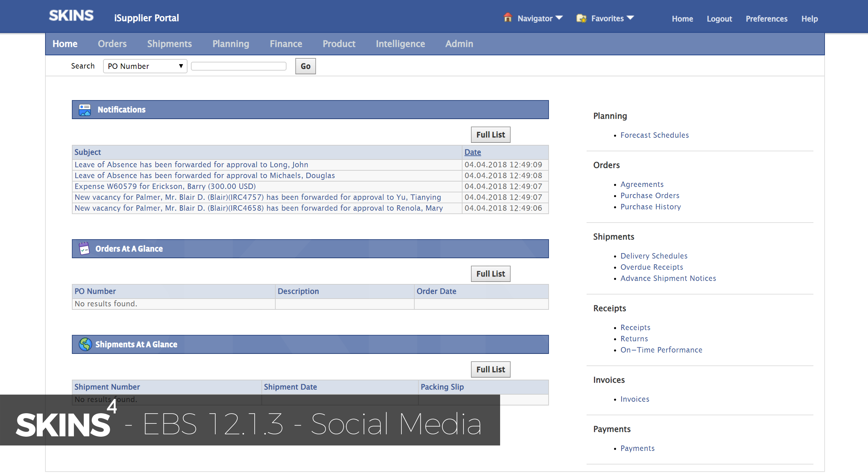Image resolution: width=868 pixels, height=475 pixels.
Task: Open vacancy IRC4658 notification for Renola, Mary
Action: coord(259,208)
